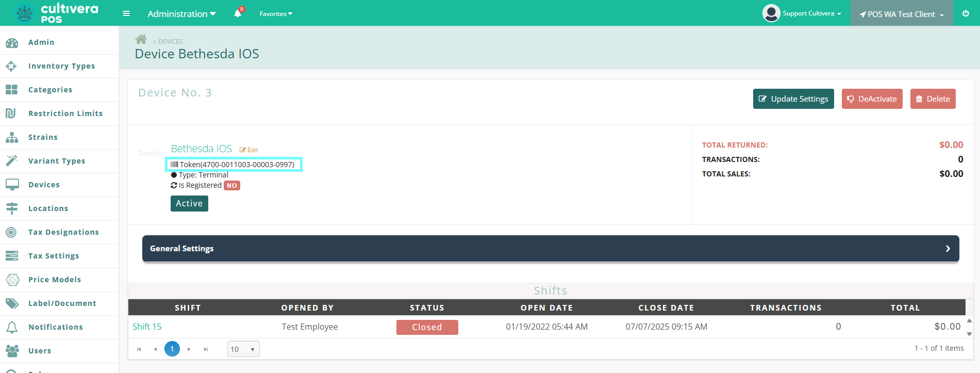Click the SHIFT column header
This screenshot has width=980, height=373.
pos(188,307)
